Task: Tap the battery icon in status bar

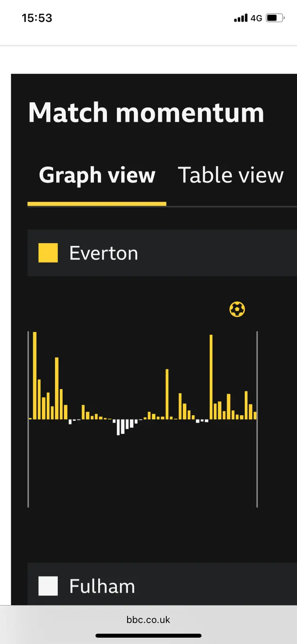Action: (275, 18)
